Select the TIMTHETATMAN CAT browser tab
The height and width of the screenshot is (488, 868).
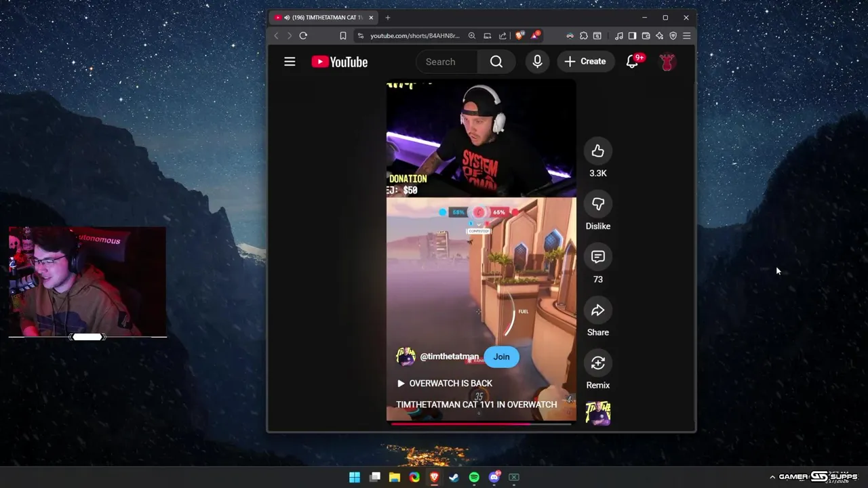click(x=323, y=18)
